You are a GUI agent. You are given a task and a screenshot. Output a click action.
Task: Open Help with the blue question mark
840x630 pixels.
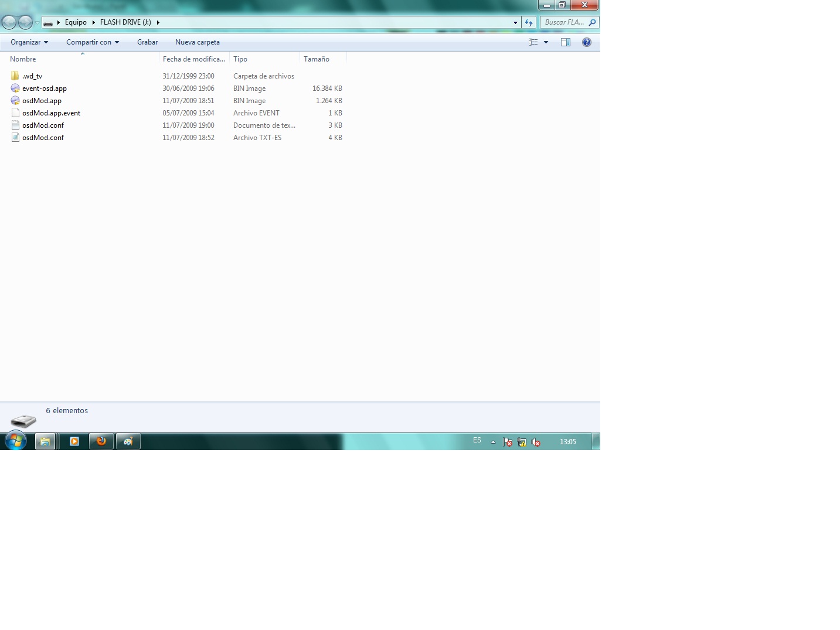(587, 42)
